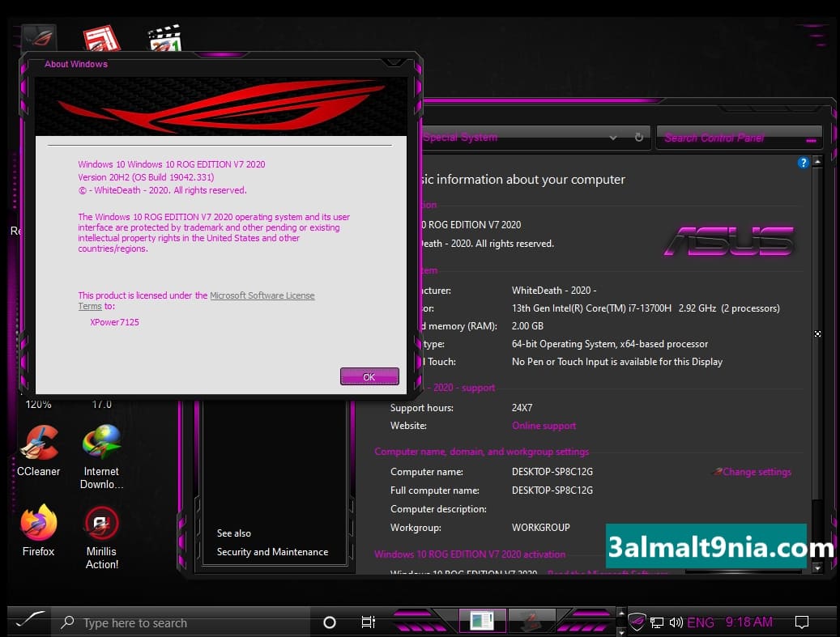Viewport: 840px width, 637px height.
Task: Open Internet Download Manager desktop icon
Action: [101, 457]
